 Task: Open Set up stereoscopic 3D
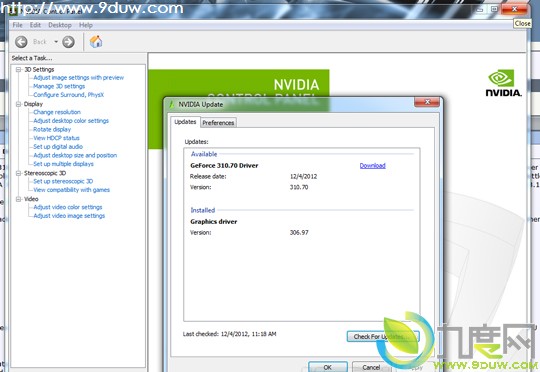(x=63, y=181)
